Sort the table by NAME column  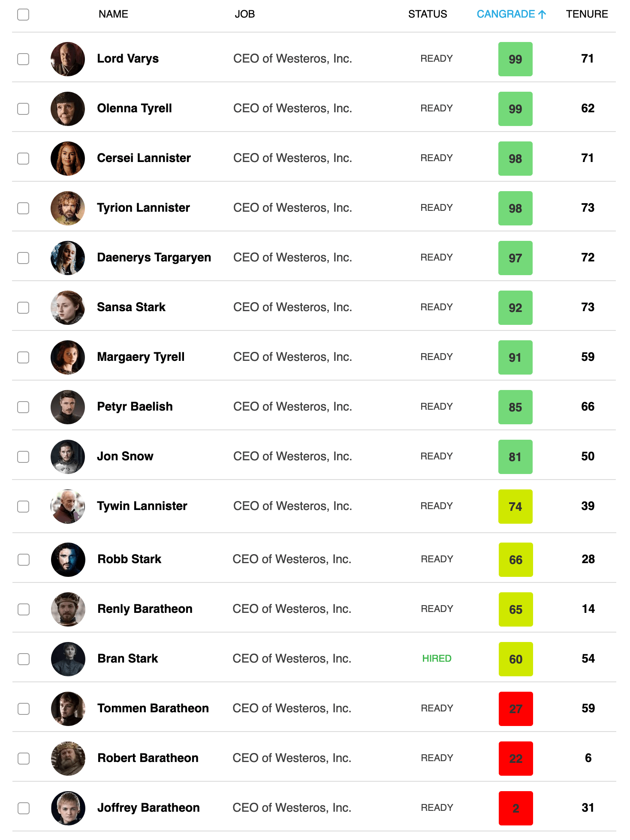click(113, 14)
